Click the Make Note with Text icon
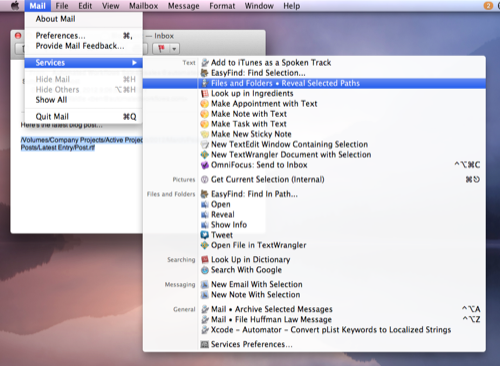 [205, 114]
